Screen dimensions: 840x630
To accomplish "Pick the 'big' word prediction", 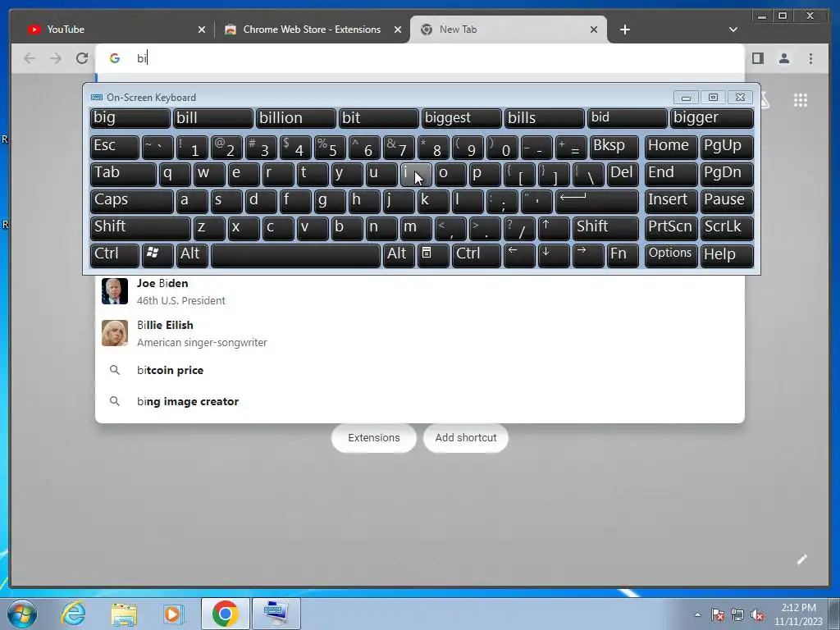I will click(130, 118).
